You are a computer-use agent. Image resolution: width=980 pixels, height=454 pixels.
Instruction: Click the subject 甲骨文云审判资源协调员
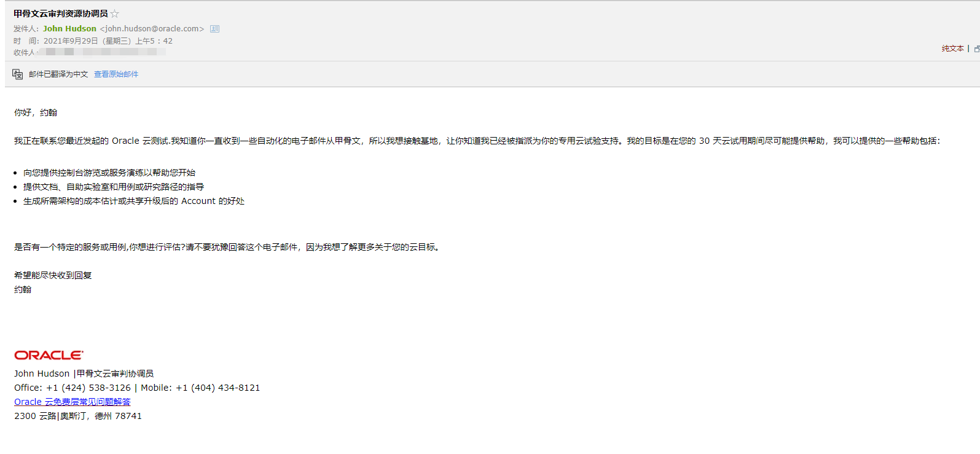[x=61, y=14]
